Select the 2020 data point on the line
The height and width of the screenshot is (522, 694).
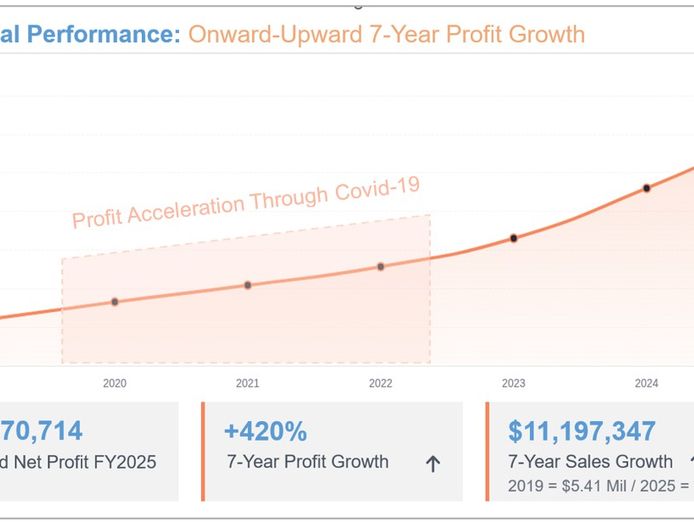tap(114, 301)
